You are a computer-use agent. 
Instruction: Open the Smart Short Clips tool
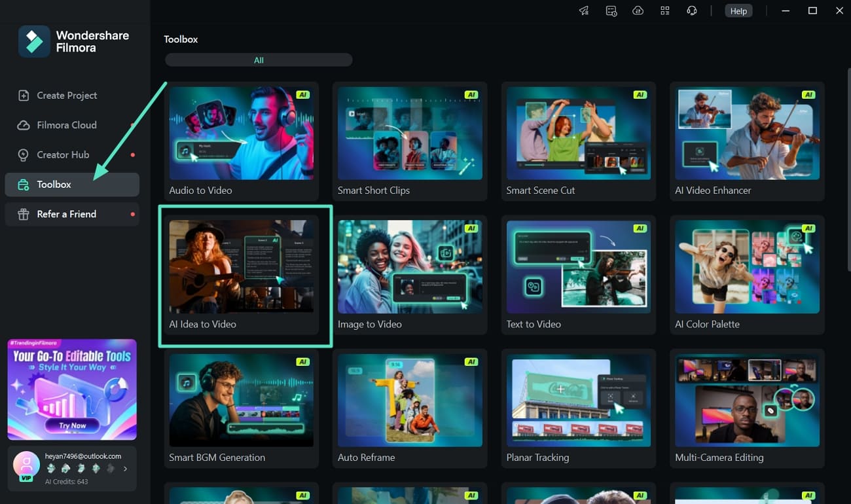point(410,141)
